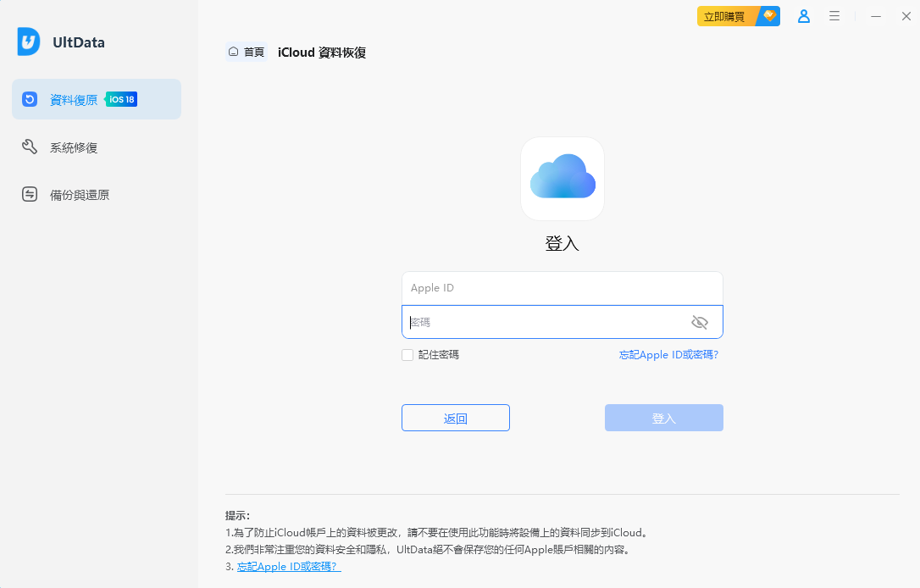The width and height of the screenshot is (920, 588).
Task: Check the 記住密碼 checkbox
Action: click(407, 354)
